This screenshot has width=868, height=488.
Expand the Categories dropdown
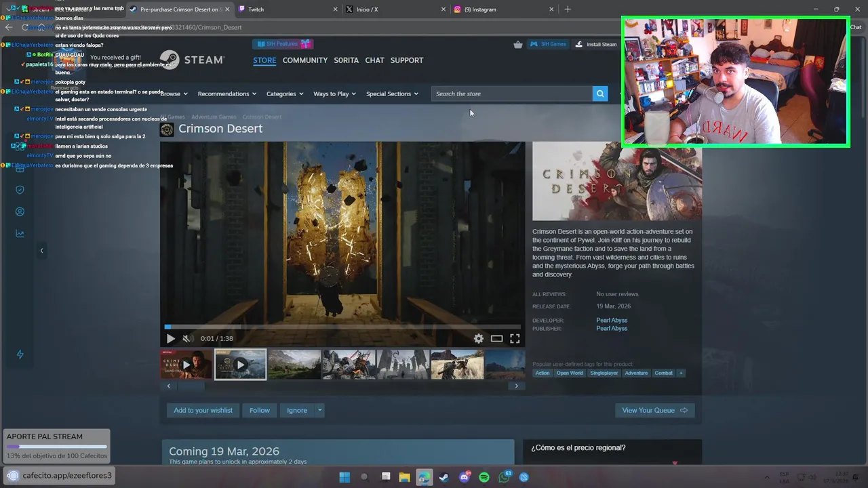point(285,94)
